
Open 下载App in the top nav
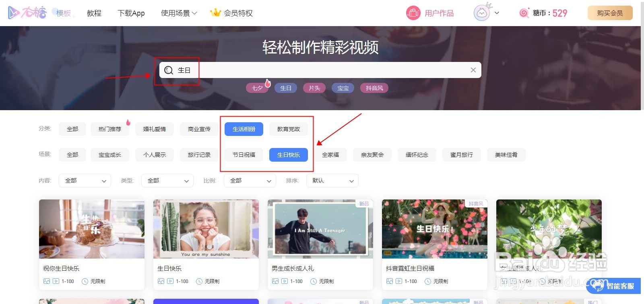pyautogui.click(x=131, y=13)
